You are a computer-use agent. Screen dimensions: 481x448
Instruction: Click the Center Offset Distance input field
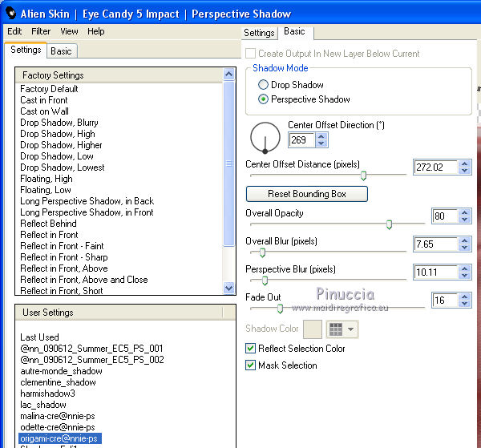[x=436, y=167]
